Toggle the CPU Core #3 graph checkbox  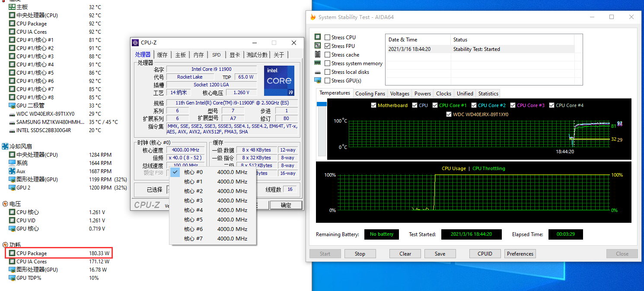(x=513, y=105)
